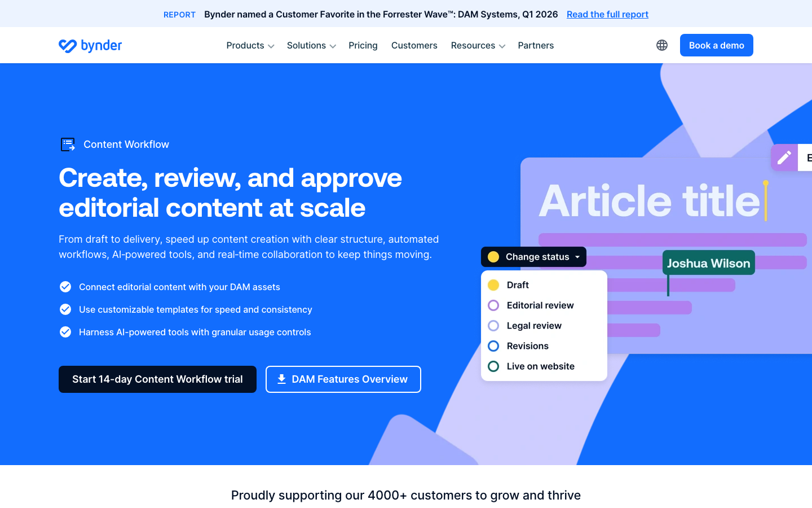This screenshot has height=508, width=812.
Task: Click the download icon on DAM Features Overview
Action: 281,379
